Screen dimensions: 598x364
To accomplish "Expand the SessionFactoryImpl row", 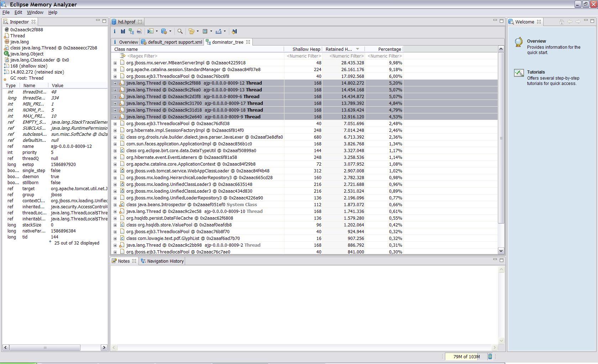I will point(115,130).
